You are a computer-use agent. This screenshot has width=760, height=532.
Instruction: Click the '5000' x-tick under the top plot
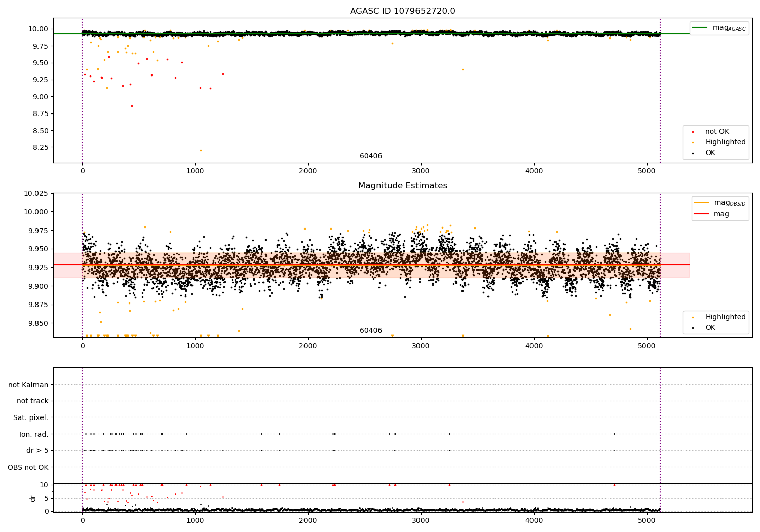tap(647, 171)
